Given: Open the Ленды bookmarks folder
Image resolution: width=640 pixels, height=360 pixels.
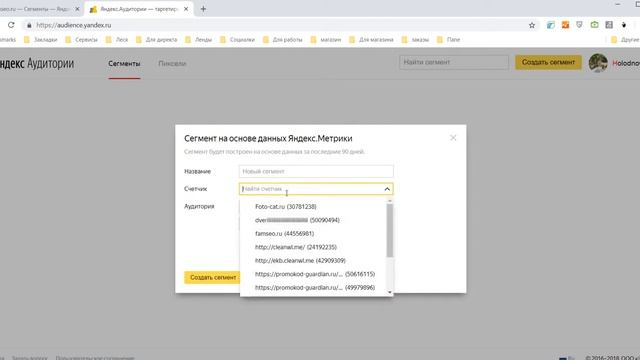Looking at the screenshot, I should click(198, 40).
